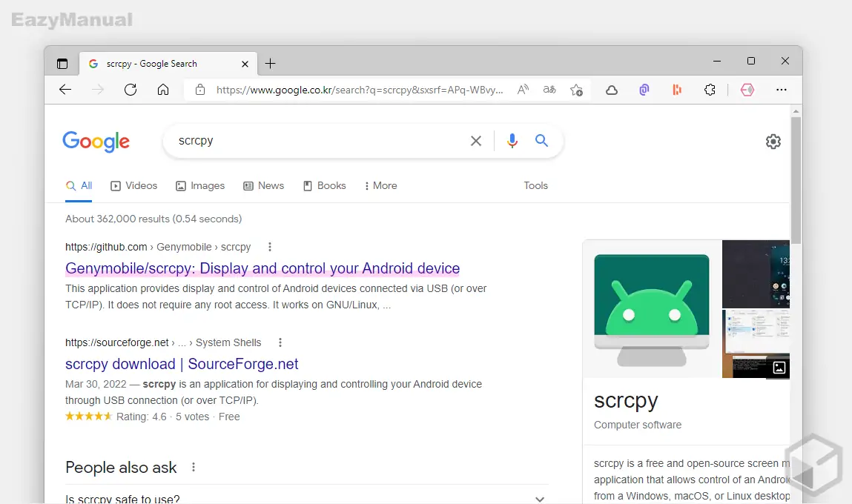The width and height of the screenshot is (852, 504).
Task: Go to the browser home page
Action: click(163, 90)
